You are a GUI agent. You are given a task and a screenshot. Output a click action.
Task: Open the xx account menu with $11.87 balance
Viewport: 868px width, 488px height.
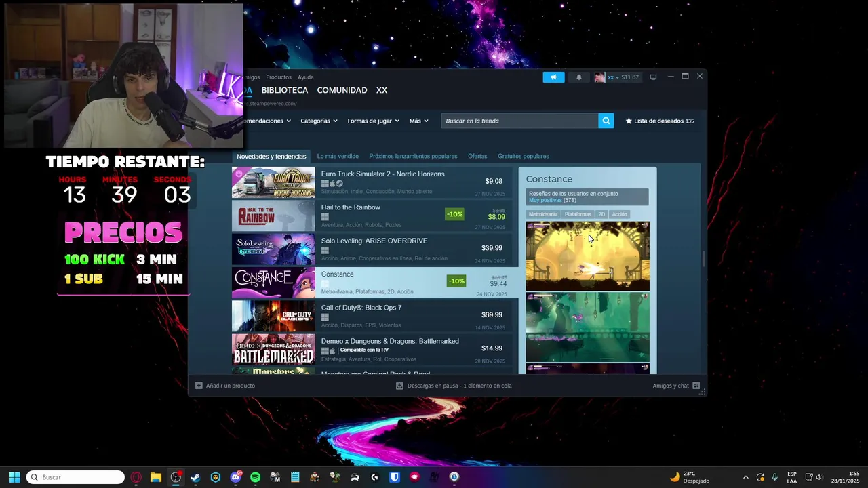(x=616, y=77)
